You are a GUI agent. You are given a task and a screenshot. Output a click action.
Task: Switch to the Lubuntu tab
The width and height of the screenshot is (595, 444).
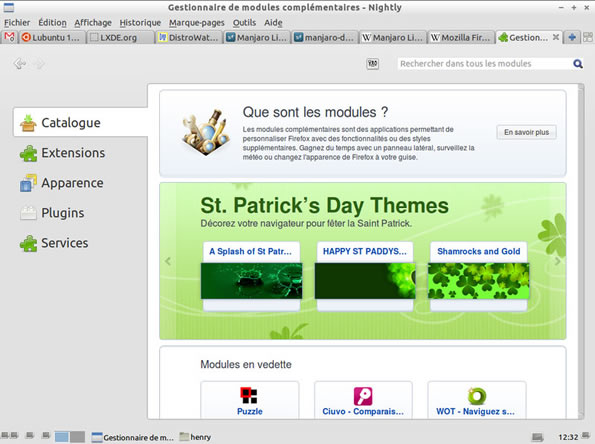(x=52, y=37)
